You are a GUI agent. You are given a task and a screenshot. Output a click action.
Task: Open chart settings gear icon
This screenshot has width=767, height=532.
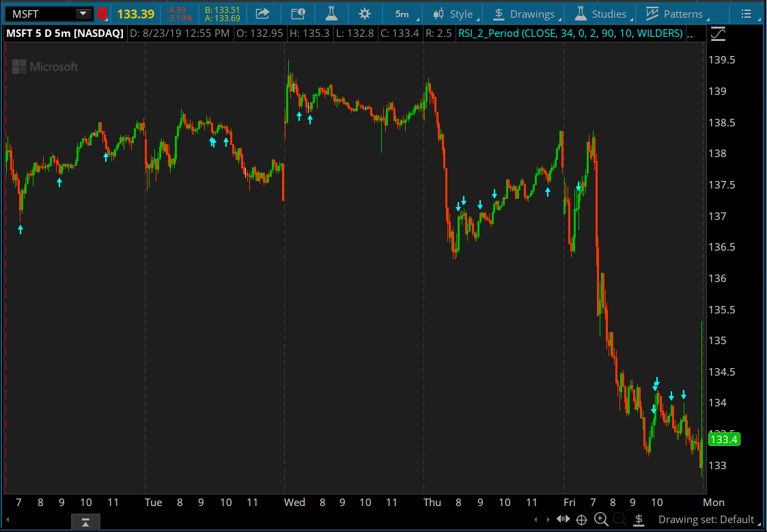[365, 14]
